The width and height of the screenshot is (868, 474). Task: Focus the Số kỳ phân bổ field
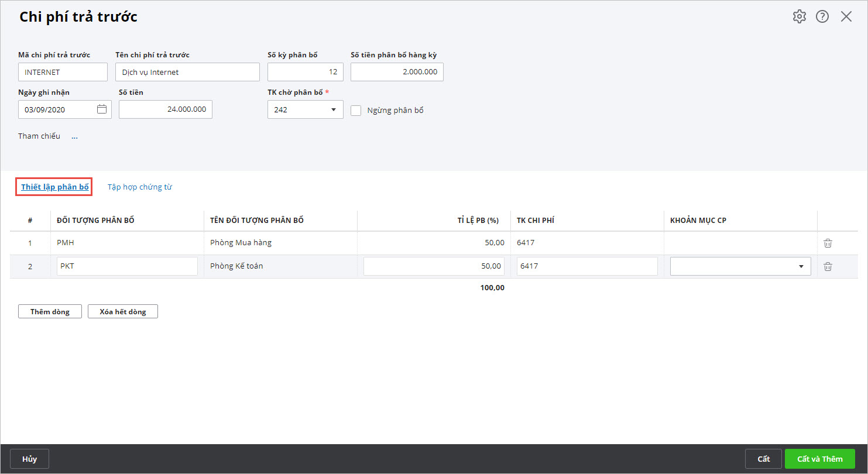[x=306, y=72]
